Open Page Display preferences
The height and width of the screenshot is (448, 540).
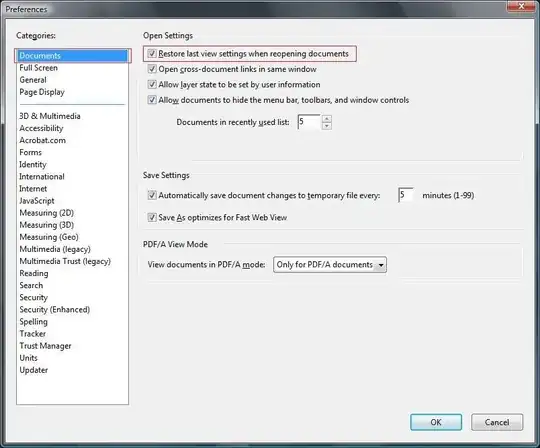42,92
